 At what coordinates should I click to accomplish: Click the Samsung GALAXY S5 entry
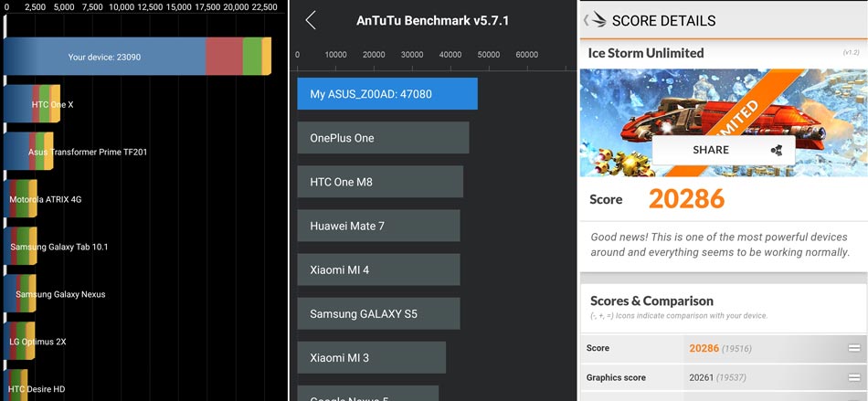click(378, 313)
